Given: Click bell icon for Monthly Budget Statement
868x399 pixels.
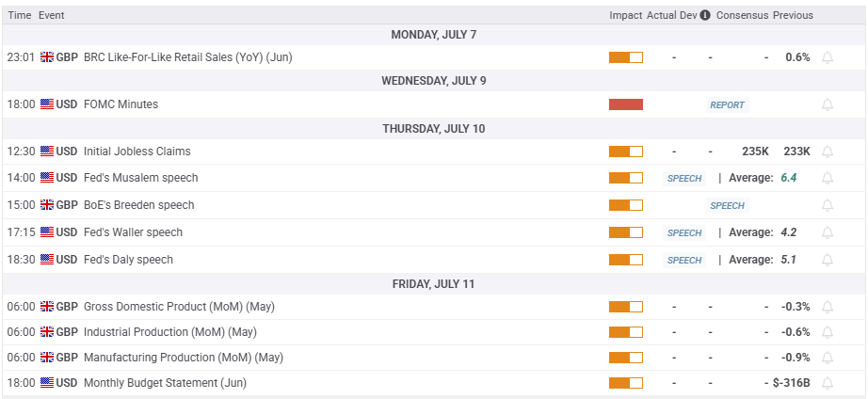Looking at the screenshot, I should (828, 383).
